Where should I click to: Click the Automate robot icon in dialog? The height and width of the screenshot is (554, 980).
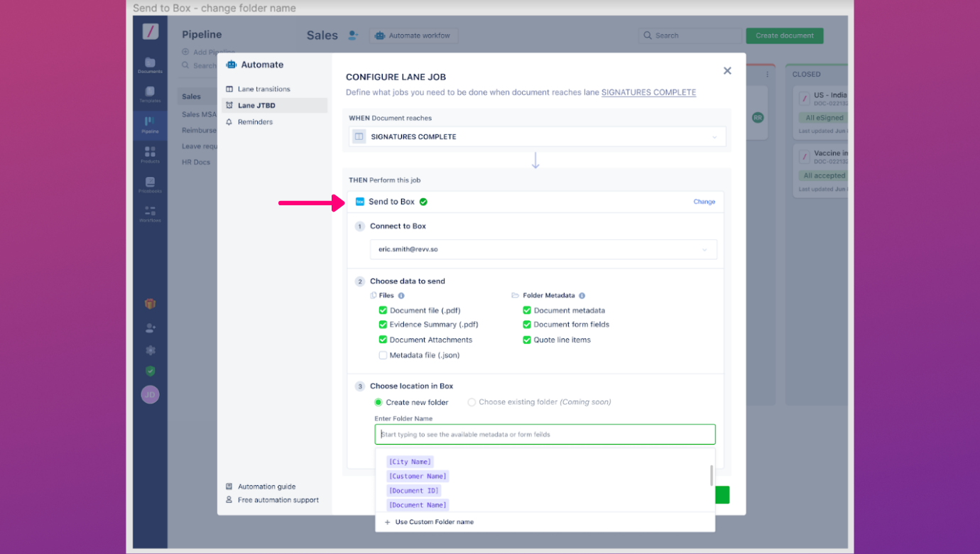click(x=231, y=65)
